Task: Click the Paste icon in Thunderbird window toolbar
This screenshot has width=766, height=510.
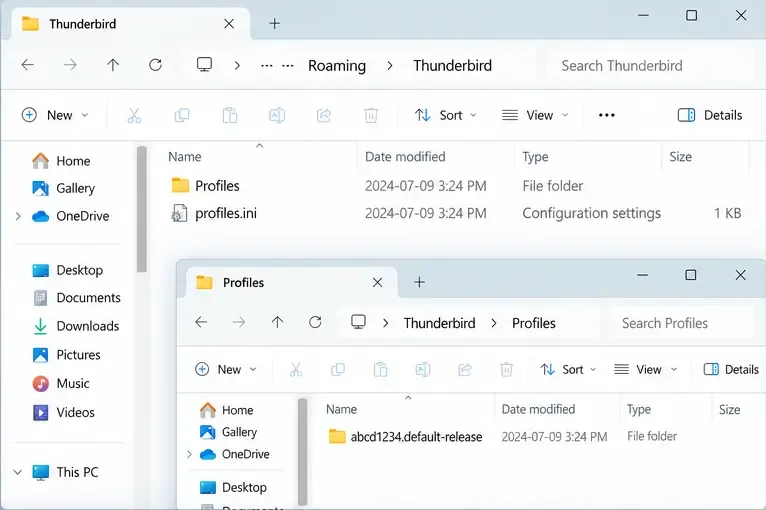Action: [x=230, y=115]
